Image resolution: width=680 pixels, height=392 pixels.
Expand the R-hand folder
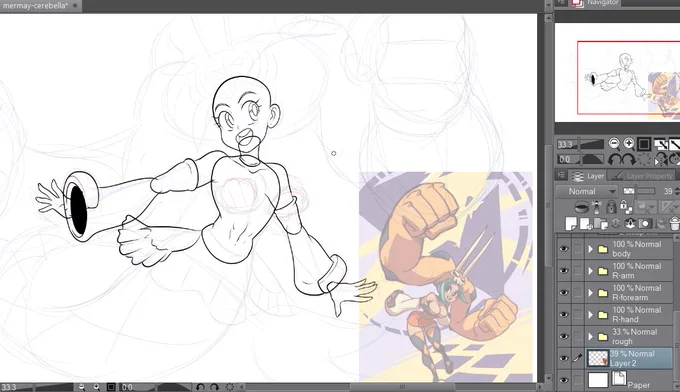[x=591, y=314]
